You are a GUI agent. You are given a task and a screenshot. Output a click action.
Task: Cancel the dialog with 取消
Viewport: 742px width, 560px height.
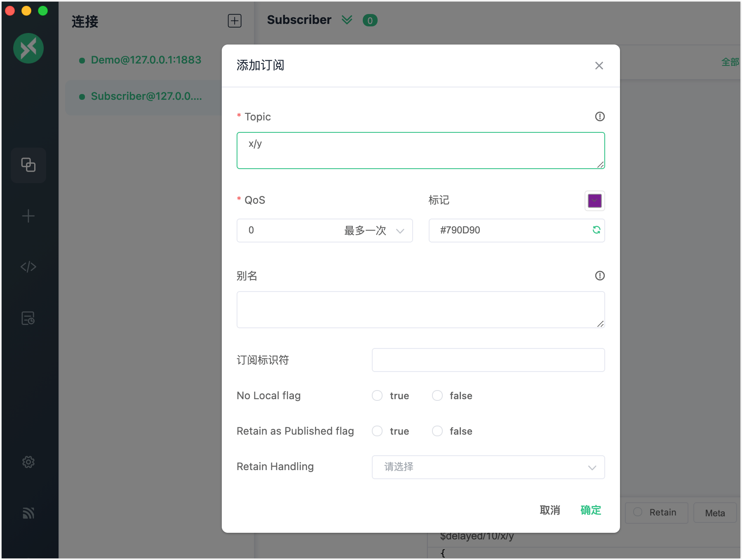click(x=550, y=511)
